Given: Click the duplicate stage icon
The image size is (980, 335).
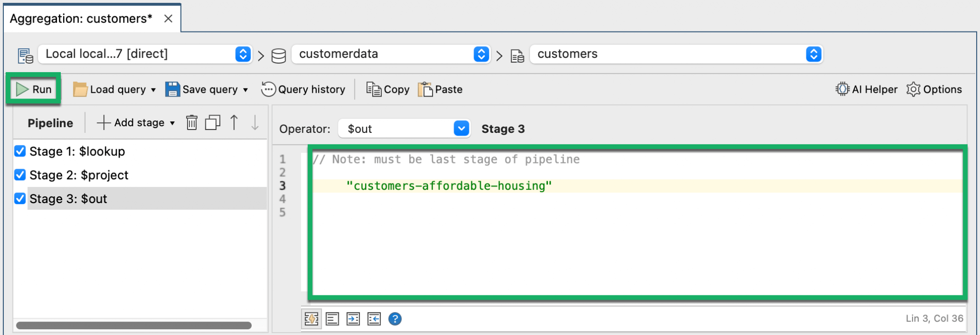Looking at the screenshot, I should pyautogui.click(x=212, y=123).
